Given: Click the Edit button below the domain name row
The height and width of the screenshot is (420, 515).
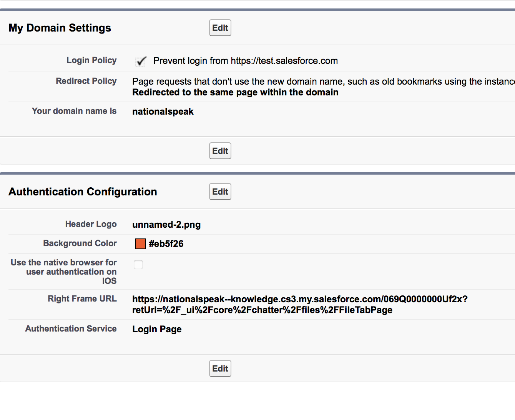Looking at the screenshot, I should [x=220, y=151].
